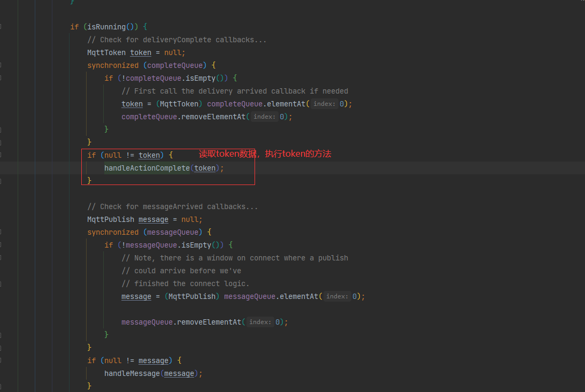Click the isRunning() call in the if statement

click(111, 27)
